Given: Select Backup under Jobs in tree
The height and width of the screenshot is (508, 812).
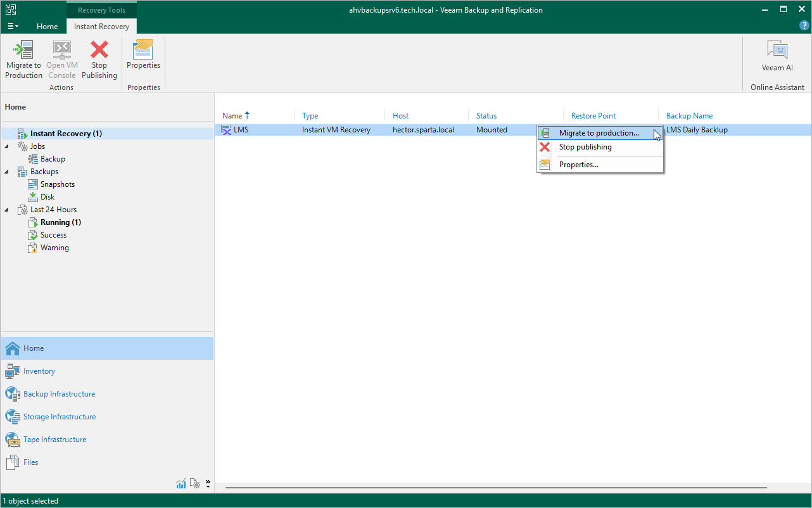Looking at the screenshot, I should (x=53, y=159).
